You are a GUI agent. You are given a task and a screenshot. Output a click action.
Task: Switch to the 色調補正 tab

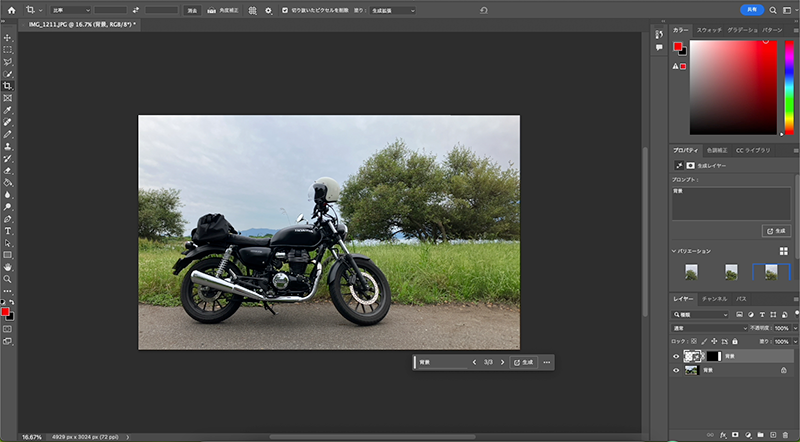(x=717, y=150)
